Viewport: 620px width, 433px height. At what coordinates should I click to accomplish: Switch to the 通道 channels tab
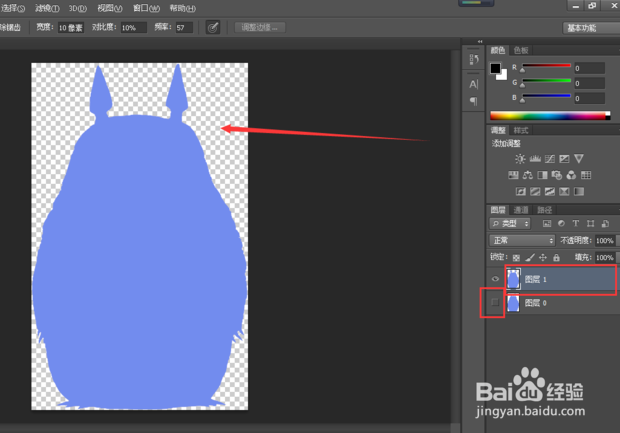[x=520, y=210]
